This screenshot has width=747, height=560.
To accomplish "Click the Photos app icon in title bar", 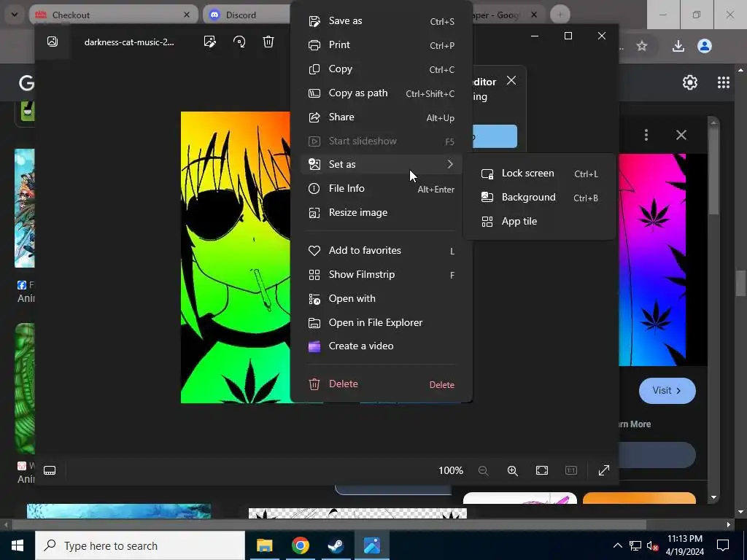I will [53, 42].
